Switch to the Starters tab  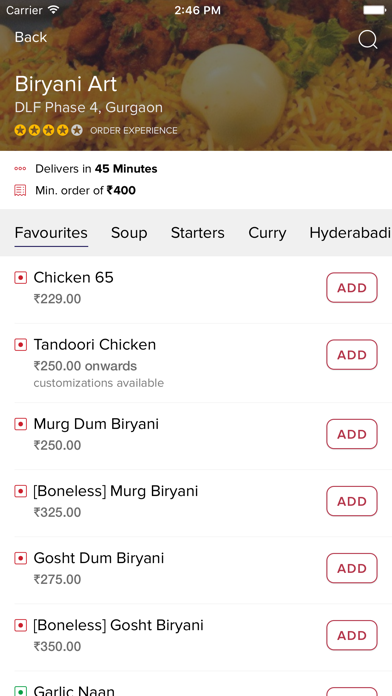[198, 233]
